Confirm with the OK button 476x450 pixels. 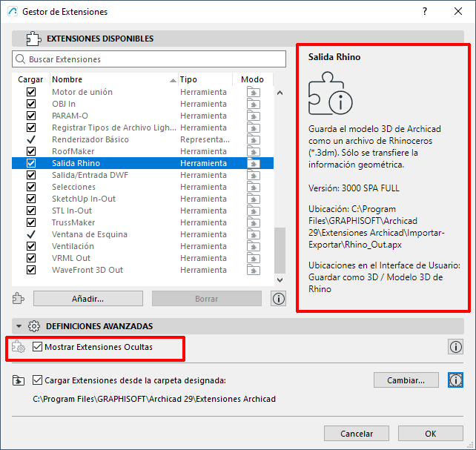[x=431, y=433]
